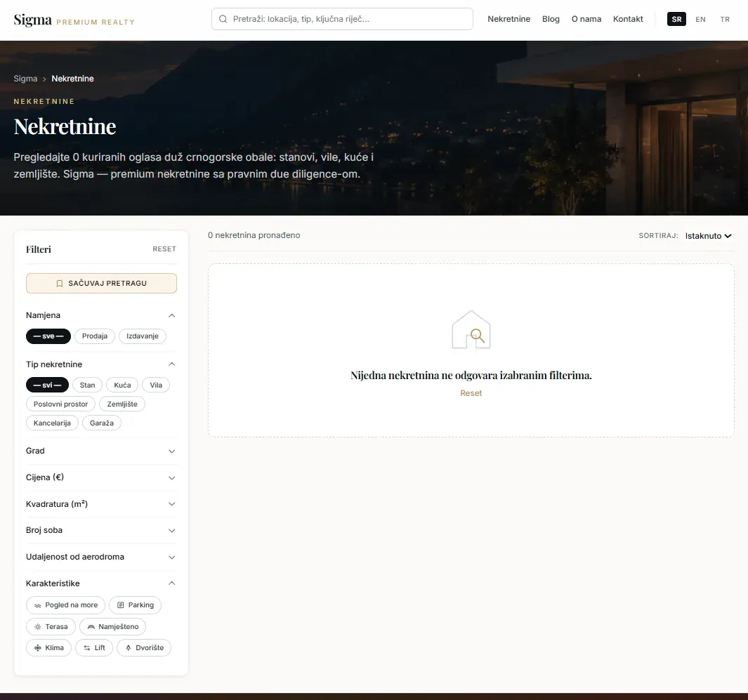Click the bookmark icon on Sačuvaj pretragu
The height and width of the screenshot is (700, 748).
(x=60, y=283)
